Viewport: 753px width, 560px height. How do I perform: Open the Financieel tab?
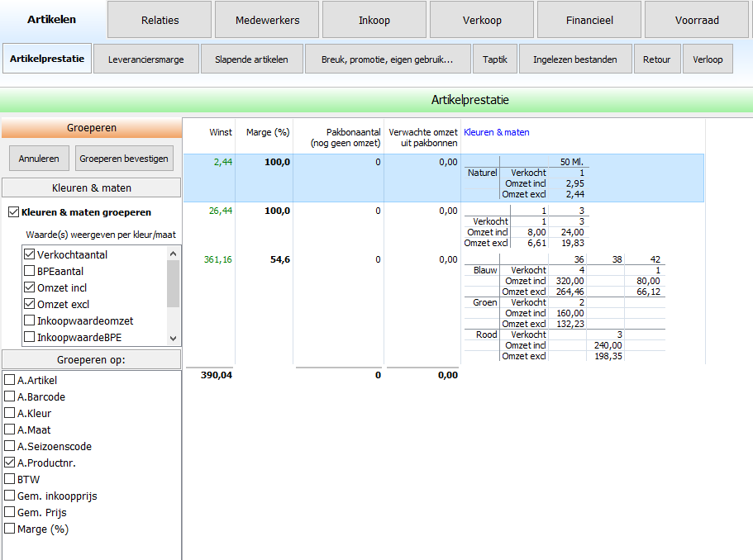(589, 20)
